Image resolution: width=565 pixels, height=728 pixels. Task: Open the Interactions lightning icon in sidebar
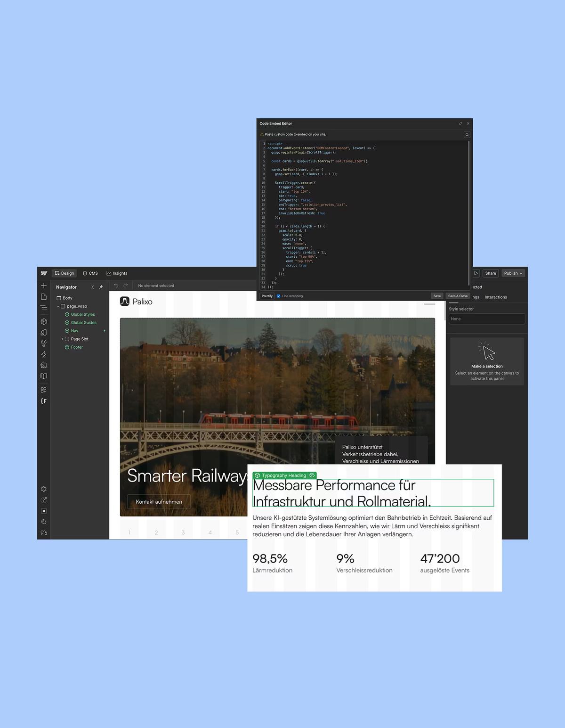[44, 354]
